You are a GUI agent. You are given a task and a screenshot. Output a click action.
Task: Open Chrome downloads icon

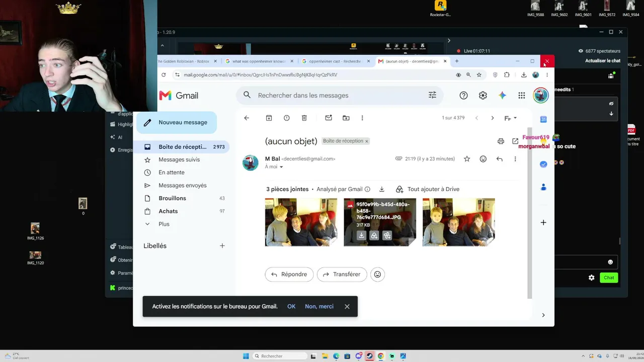tap(524, 75)
